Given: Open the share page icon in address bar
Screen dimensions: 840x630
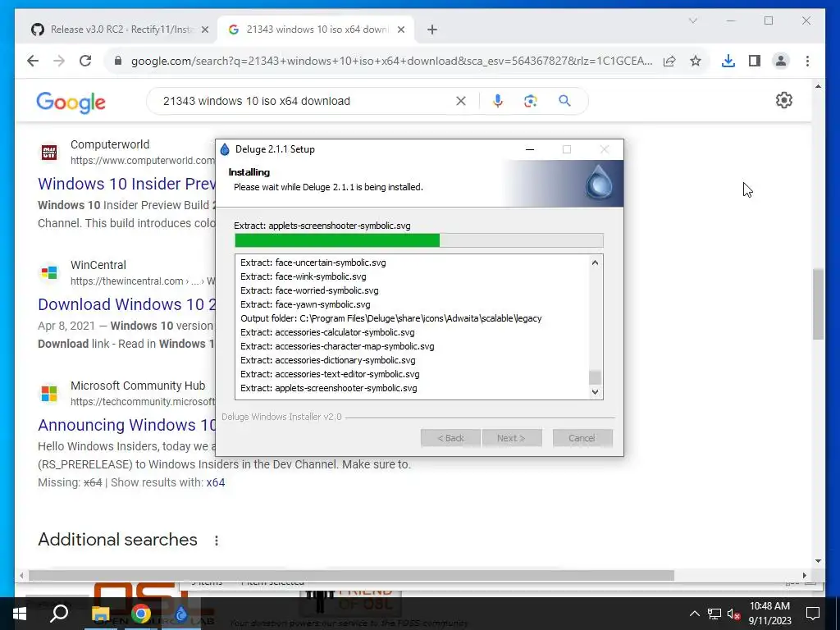Looking at the screenshot, I should click(x=669, y=61).
